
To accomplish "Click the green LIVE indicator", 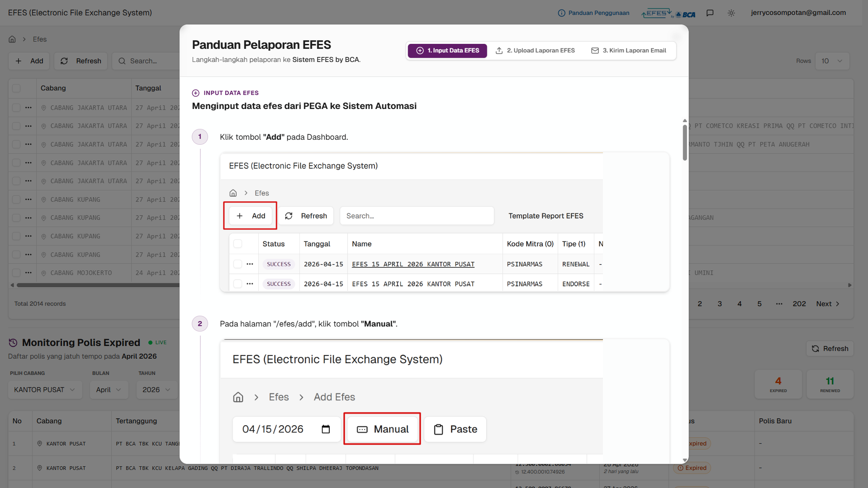I will point(157,343).
